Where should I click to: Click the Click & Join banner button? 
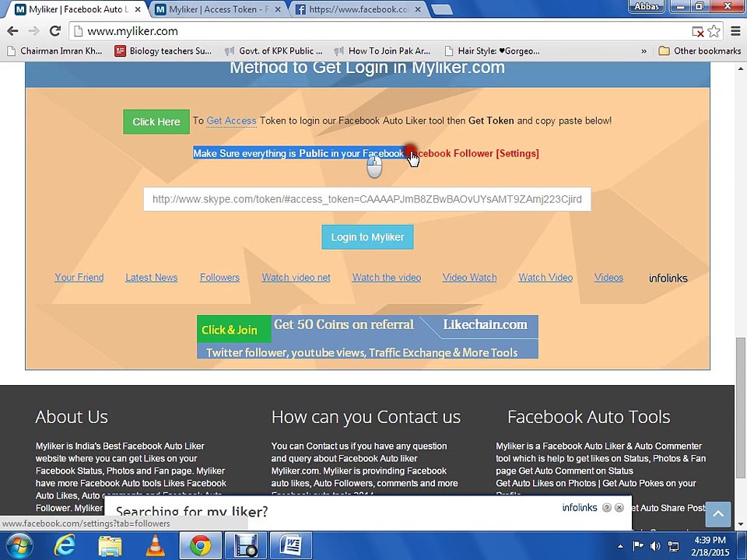[x=234, y=329]
